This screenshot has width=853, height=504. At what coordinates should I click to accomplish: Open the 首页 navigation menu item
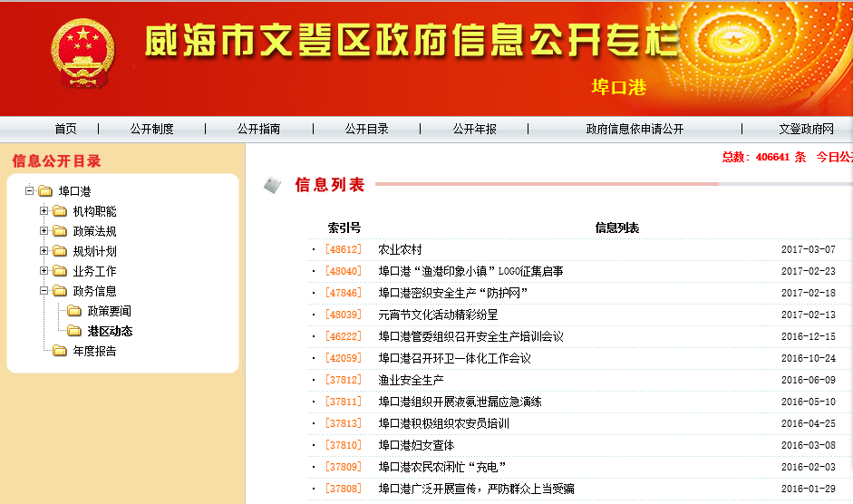(x=65, y=129)
